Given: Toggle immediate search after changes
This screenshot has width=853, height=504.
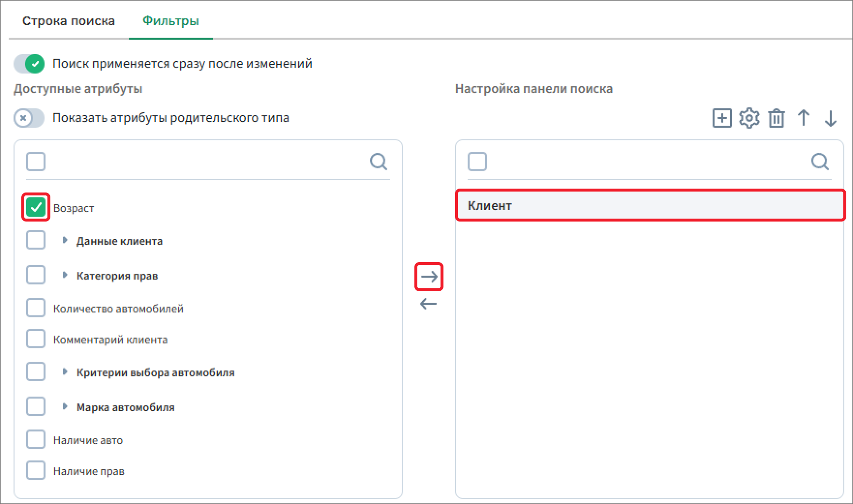Looking at the screenshot, I should pyautogui.click(x=29, y=64).
